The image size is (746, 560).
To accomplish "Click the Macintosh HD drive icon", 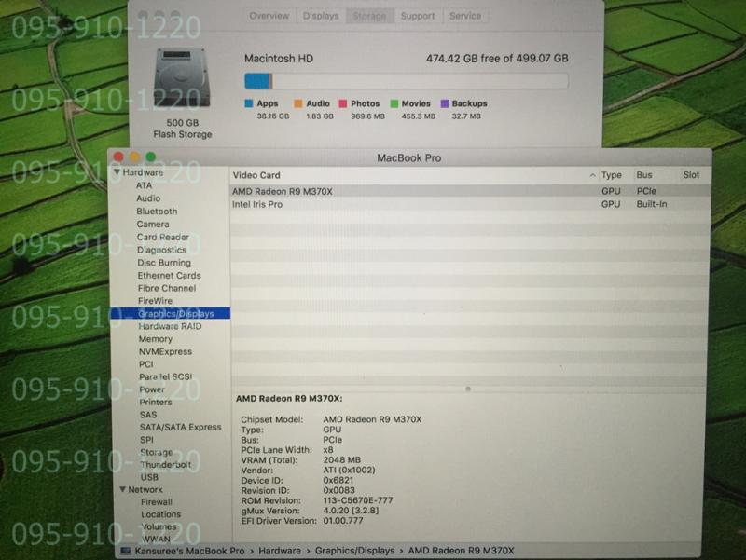I will coord(182,77).
